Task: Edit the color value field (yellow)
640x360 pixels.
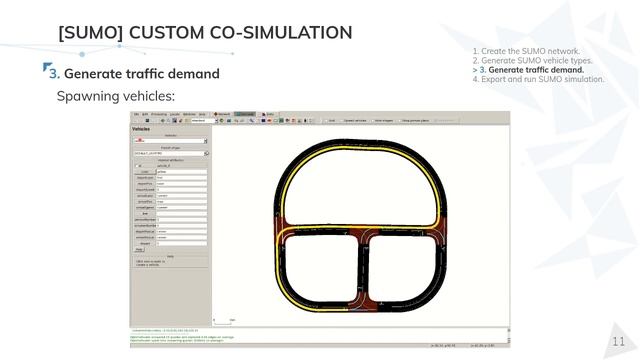Action: (182, 172)
